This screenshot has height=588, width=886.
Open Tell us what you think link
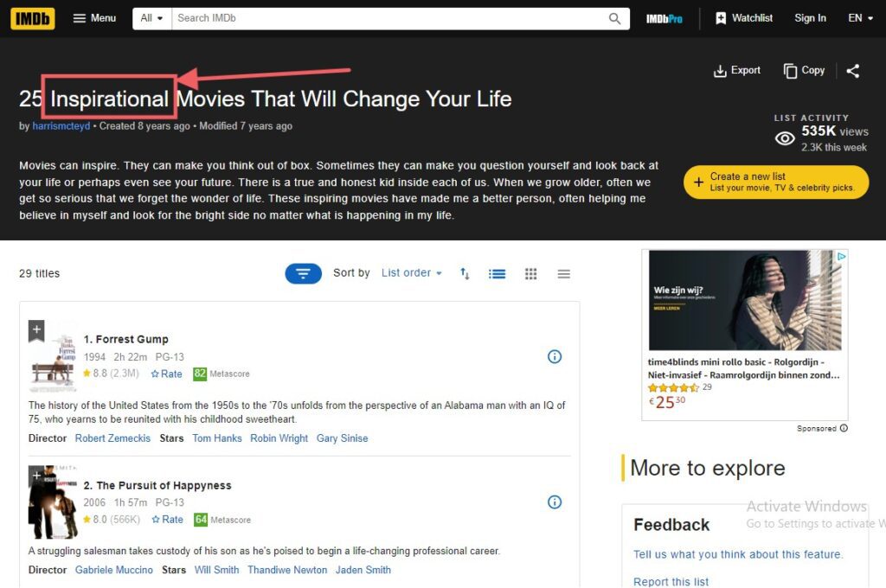pyautogui.click(x=738, y=554)
